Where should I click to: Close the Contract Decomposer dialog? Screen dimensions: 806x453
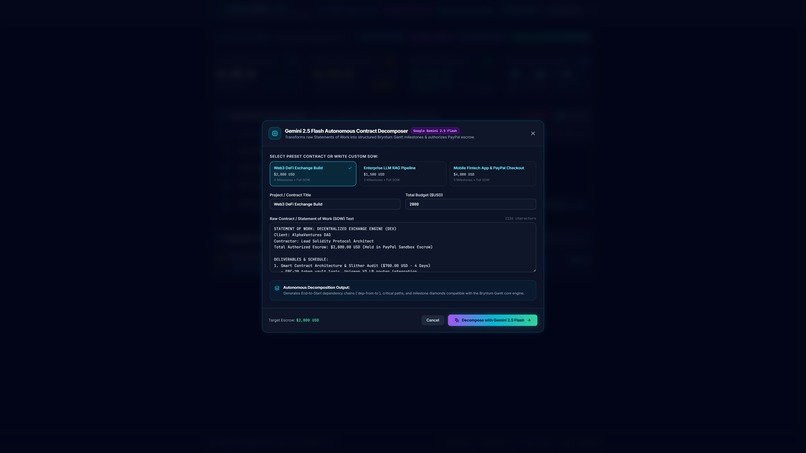tap(533, 133)
